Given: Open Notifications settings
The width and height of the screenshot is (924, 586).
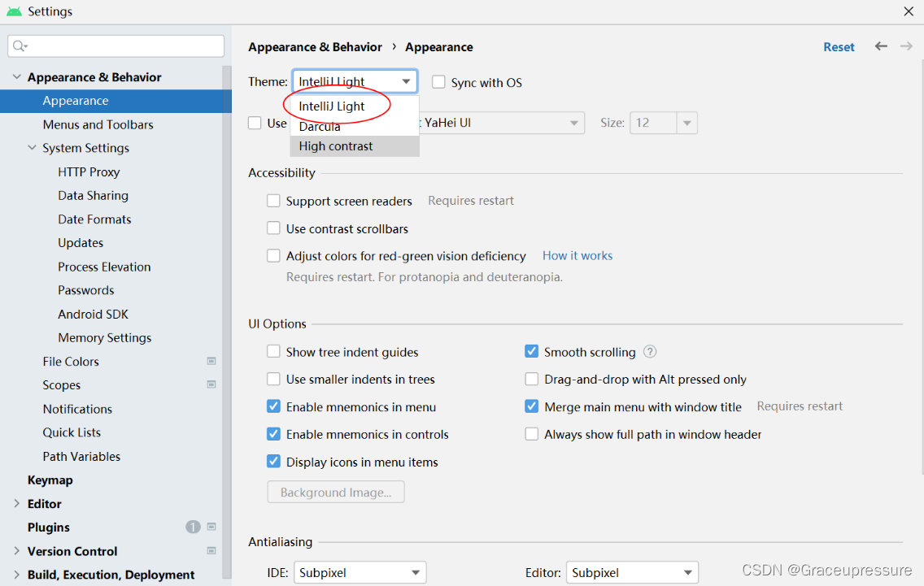Looking at the screenshot, I should (77, 409).
